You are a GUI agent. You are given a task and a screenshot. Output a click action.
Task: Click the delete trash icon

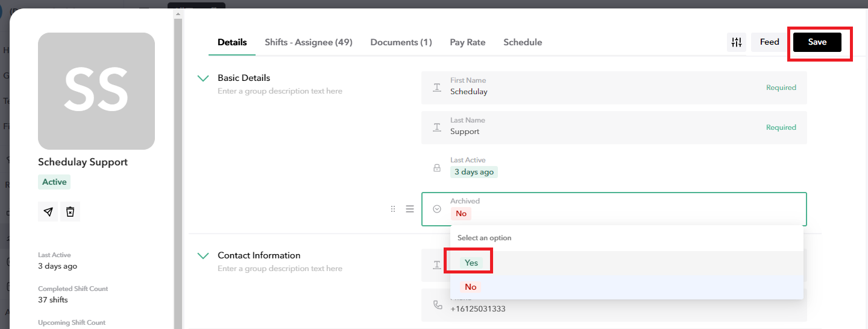(70, 212)
